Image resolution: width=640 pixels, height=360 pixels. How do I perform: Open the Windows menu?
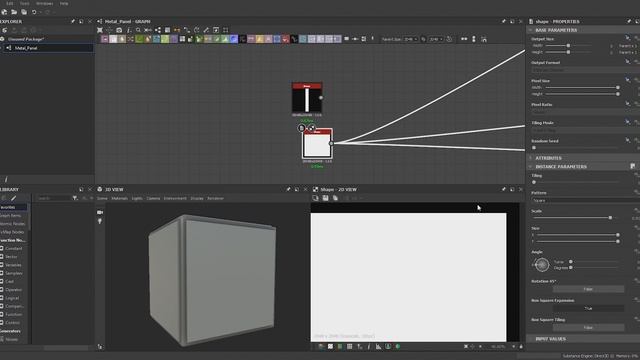click(44, 3)
